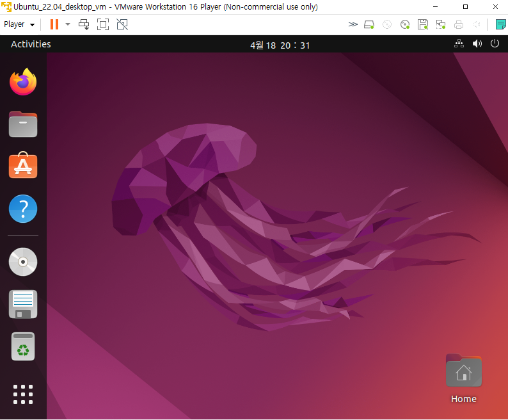This screenshot has width=508, height=420.
Task: Close the VMware Player window
Action: point(495,7)
